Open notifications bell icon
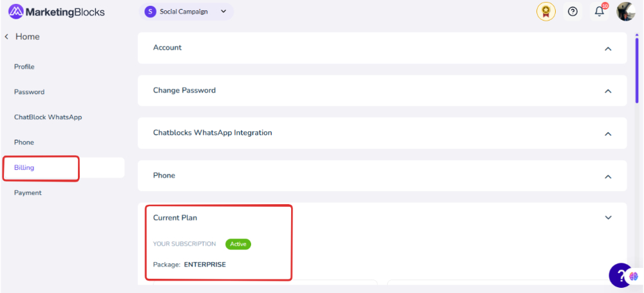This screenshot has width=644, height=293. tap(599, 12)
